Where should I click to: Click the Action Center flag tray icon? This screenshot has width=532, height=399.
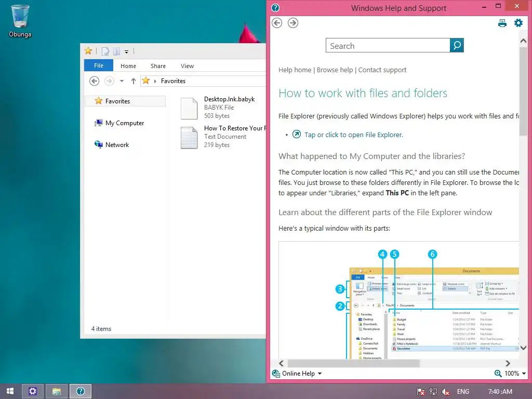tap(420, 392)
